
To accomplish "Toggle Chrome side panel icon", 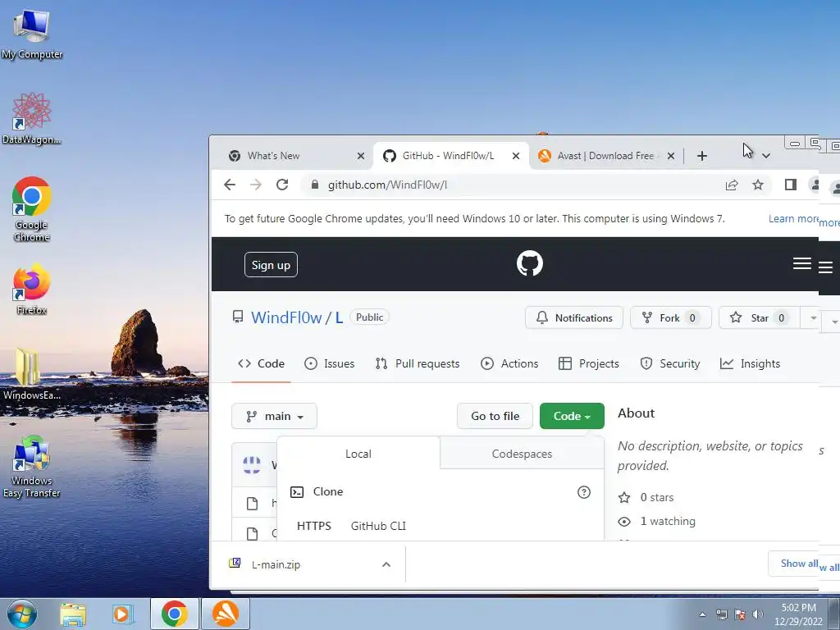I will point(790,185).
